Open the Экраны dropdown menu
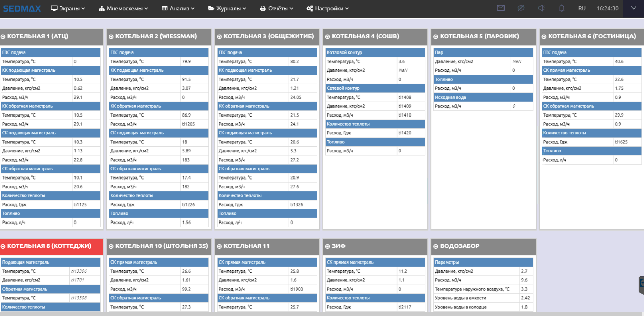The height and width of the screenshot is (316, 644). (68, 8)
